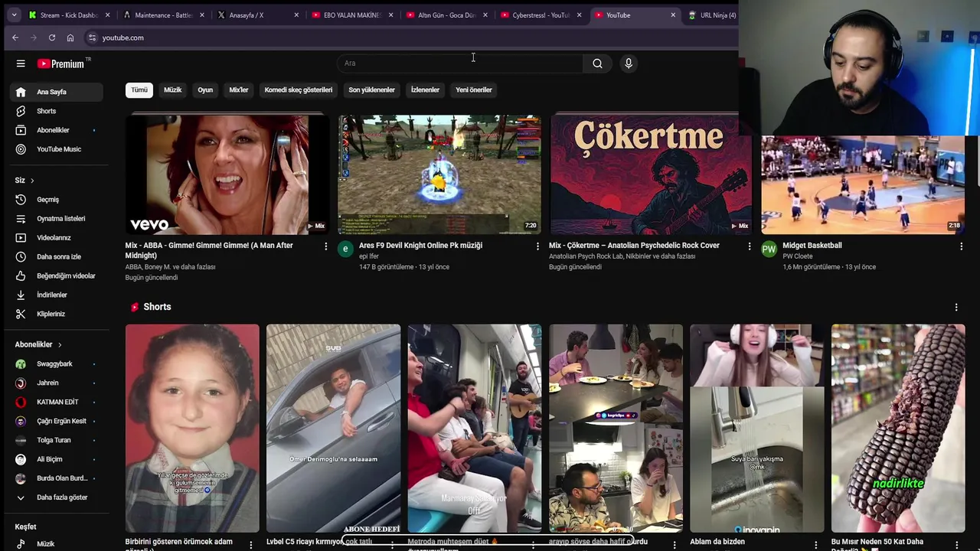The image size is (980, 551).
Task: Open the hamburger guide menu
Action: coord(21,64)
